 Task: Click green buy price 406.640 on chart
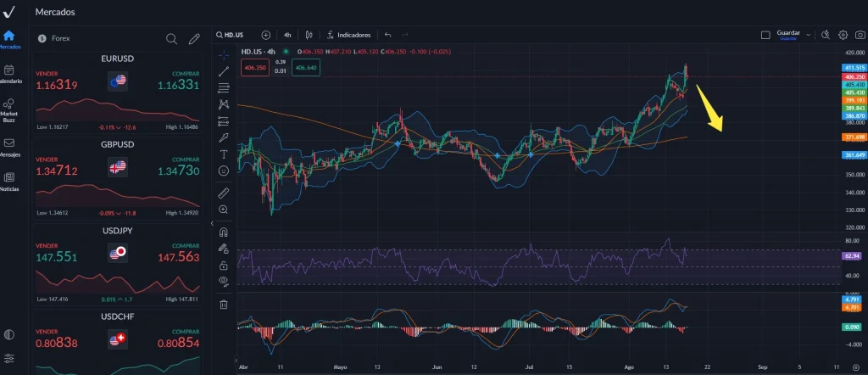tap(306, 68)
